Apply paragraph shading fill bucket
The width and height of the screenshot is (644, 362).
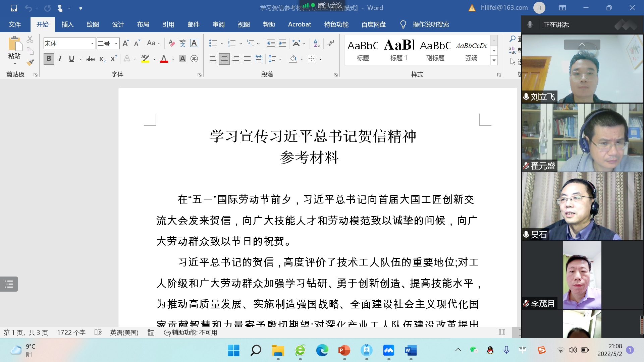click(x=293, y=59)
